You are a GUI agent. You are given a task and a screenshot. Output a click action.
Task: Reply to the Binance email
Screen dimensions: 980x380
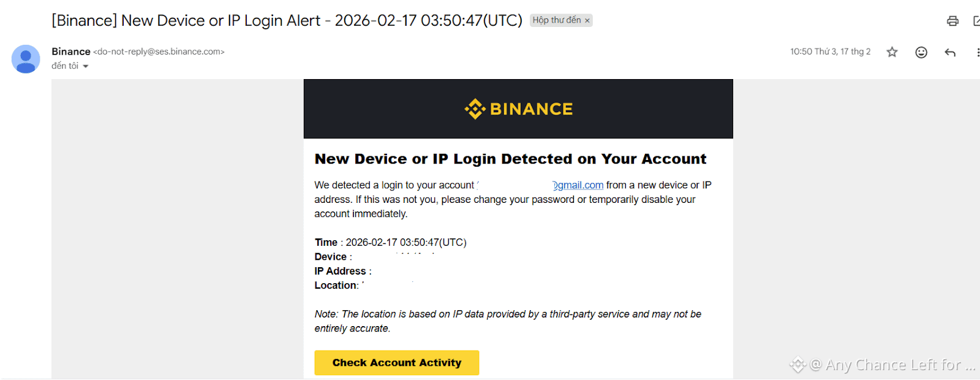950,52
